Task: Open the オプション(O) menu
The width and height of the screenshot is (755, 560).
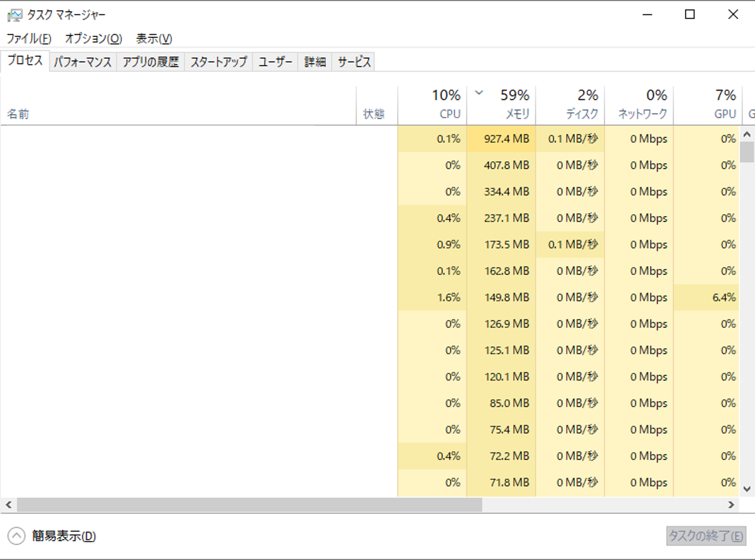Action: (x=94, y=39)
